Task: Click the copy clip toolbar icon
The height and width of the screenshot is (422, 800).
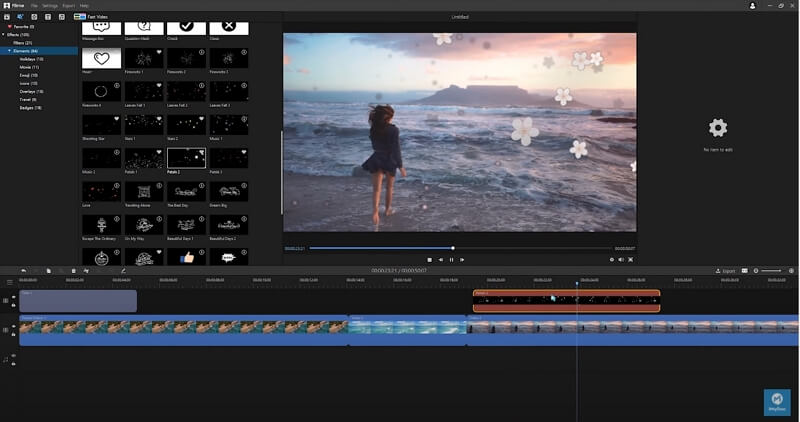Action: (x=48, y=271)
